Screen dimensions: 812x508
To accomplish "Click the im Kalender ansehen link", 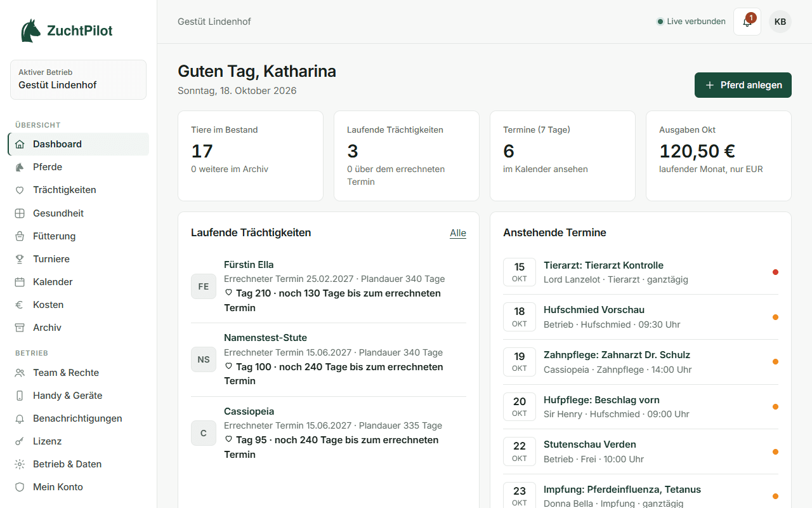I will [546, 169].
